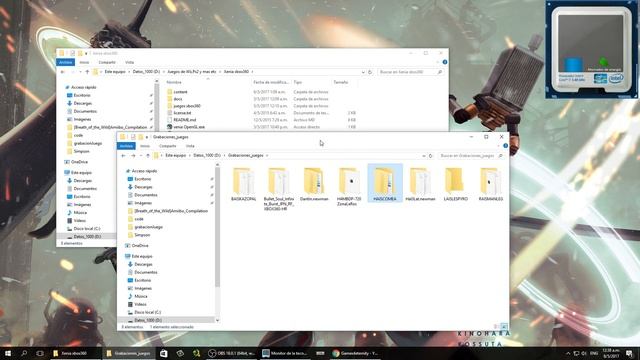Sort by Fecha de modificación column
The height and width of the screenshot is (360, 640).
coord(271,82)
